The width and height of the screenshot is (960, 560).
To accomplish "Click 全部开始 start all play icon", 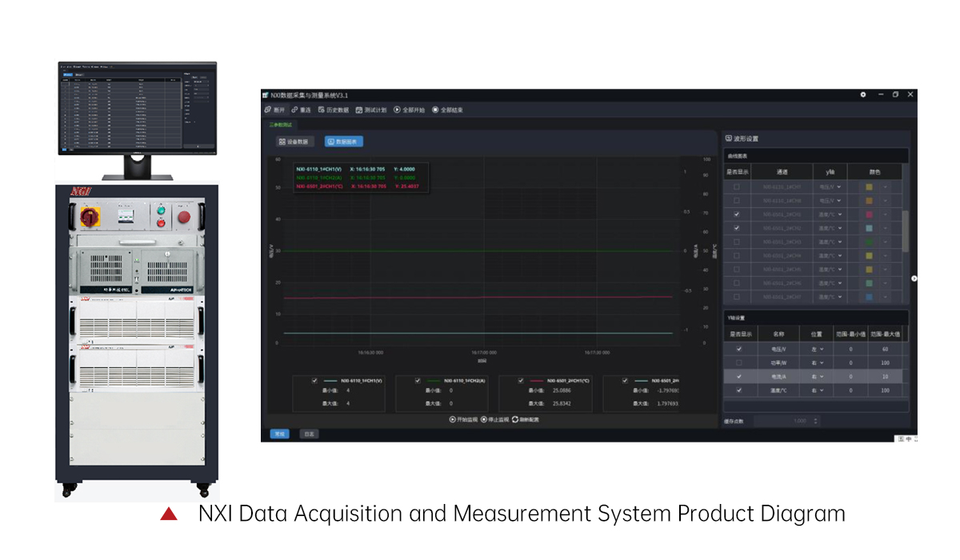I will click(397, 110).
